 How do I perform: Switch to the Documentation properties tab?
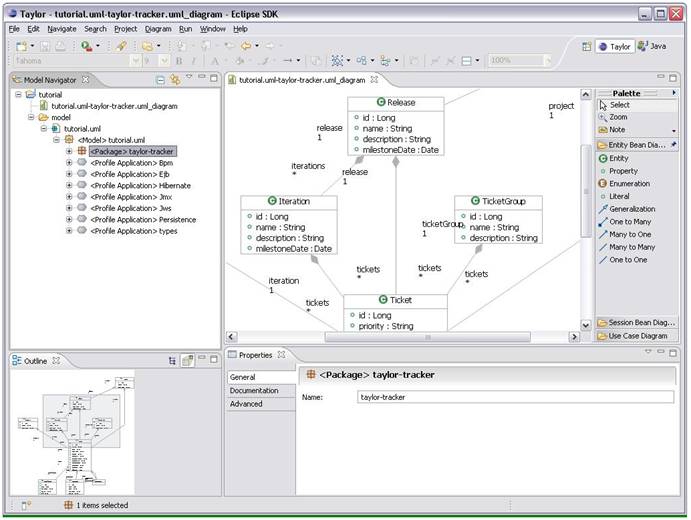coord(254,391)
